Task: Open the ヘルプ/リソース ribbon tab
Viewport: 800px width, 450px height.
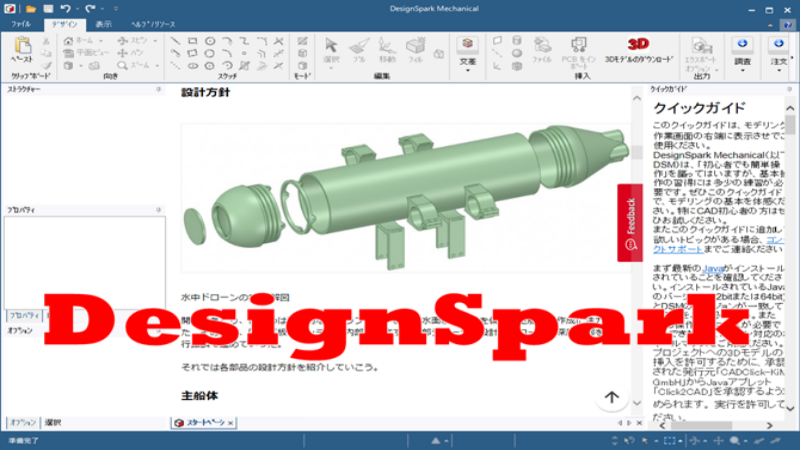Action: point(153,24)
